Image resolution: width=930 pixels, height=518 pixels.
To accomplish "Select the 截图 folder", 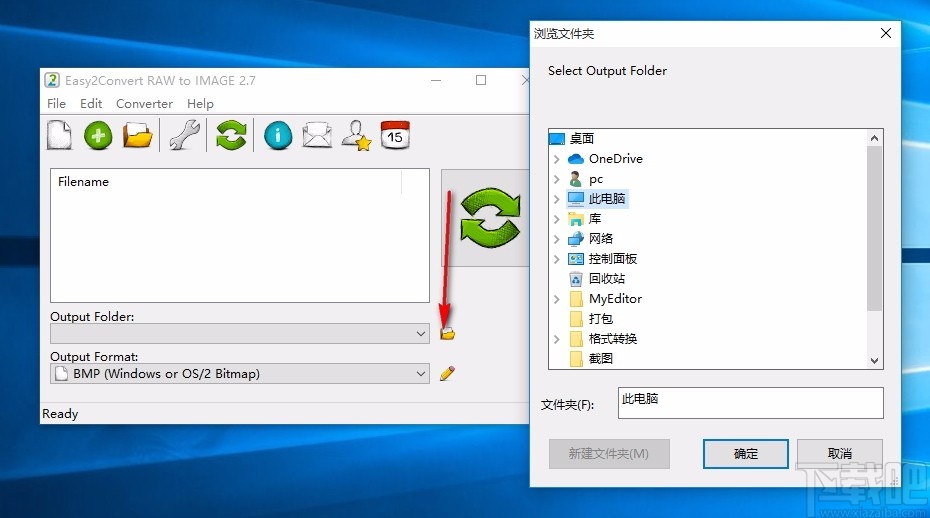I will click(x=601, y=359).
